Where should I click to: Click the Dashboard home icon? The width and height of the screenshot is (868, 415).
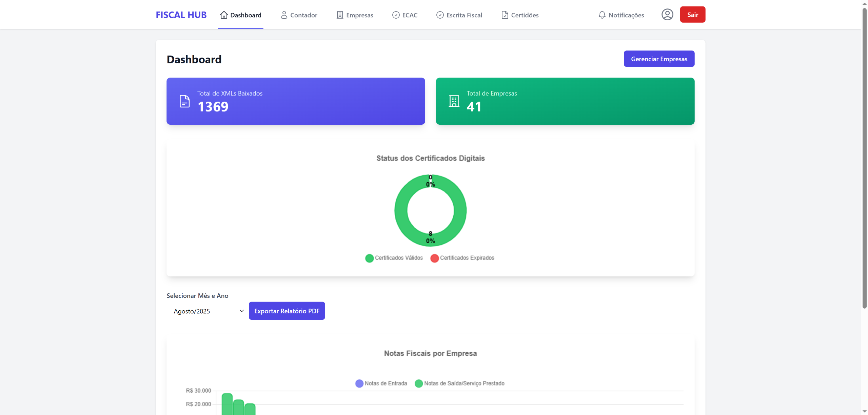coord(224,15)
